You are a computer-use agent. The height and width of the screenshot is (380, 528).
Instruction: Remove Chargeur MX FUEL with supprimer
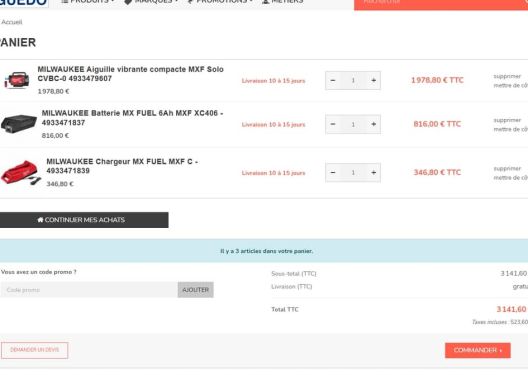(507, 168)
